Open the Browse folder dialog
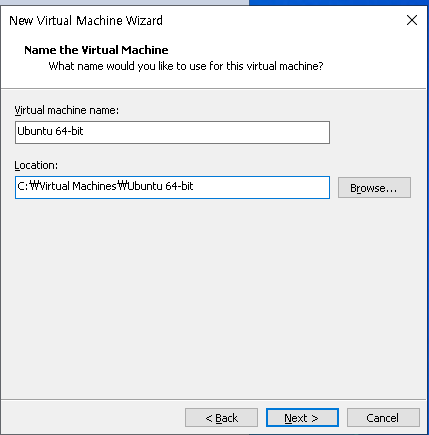 click(374, 188)
